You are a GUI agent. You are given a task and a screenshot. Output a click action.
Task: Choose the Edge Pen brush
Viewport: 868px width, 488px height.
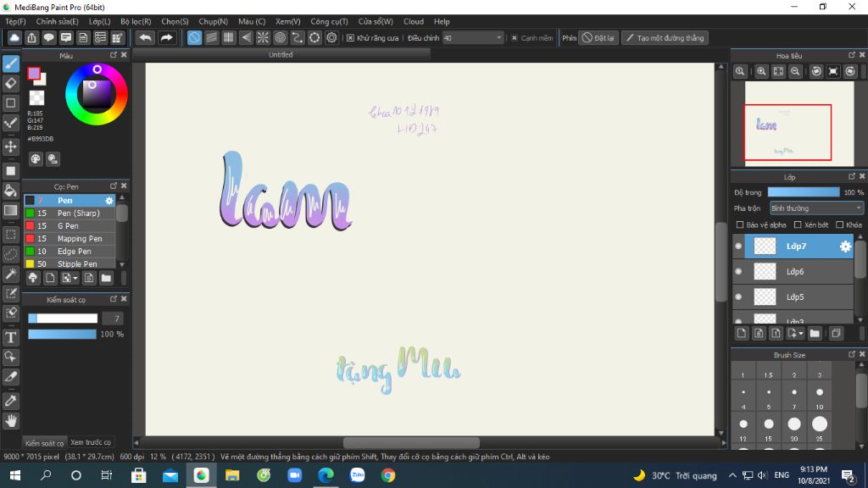(x=70, y=251)
